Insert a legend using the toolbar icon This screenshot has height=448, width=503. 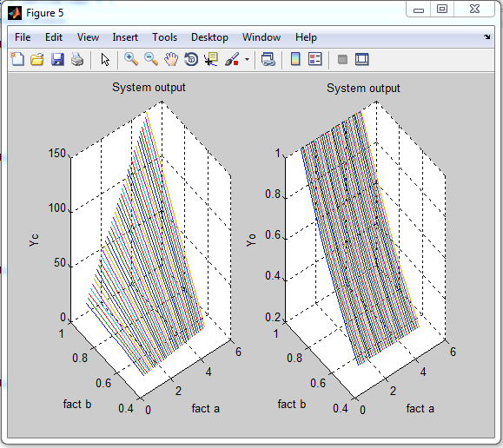coord(315,59)
